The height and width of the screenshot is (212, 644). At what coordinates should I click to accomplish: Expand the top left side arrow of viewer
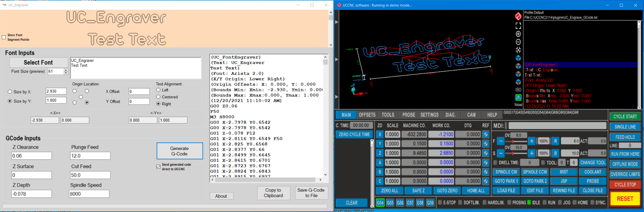[337, 22]
